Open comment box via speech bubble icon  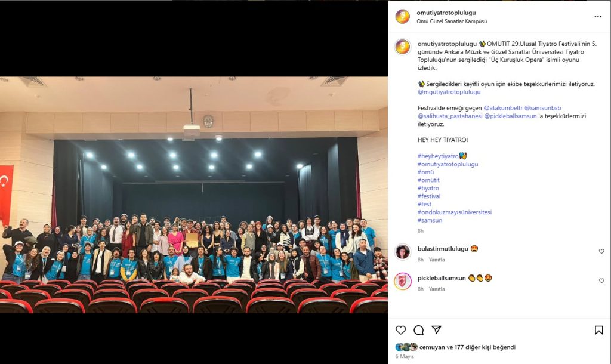[x=418, y=330]
